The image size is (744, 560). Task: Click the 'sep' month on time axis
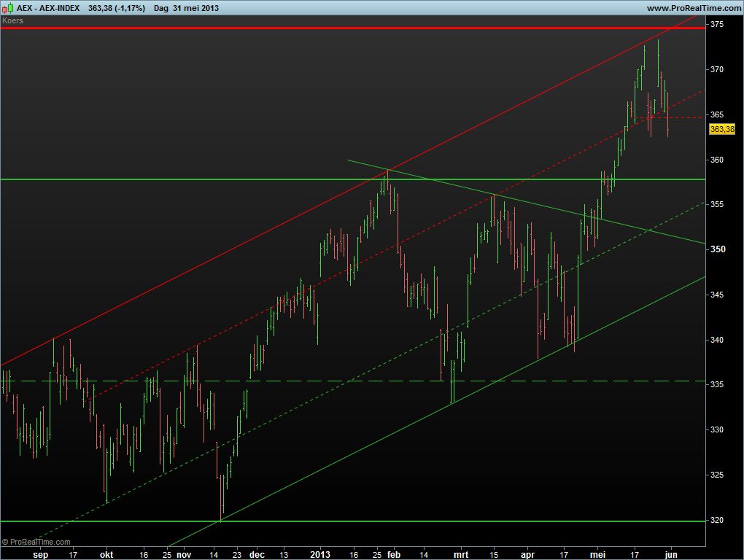[41, 554]
